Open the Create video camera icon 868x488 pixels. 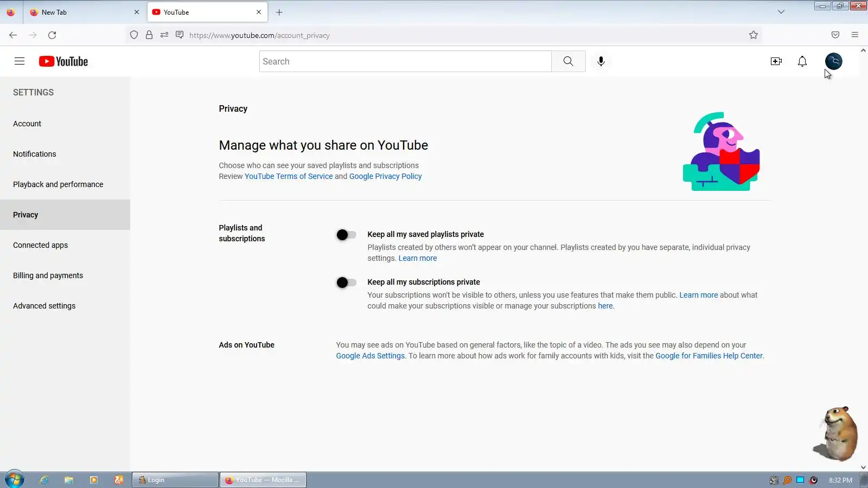click(776, 61)
